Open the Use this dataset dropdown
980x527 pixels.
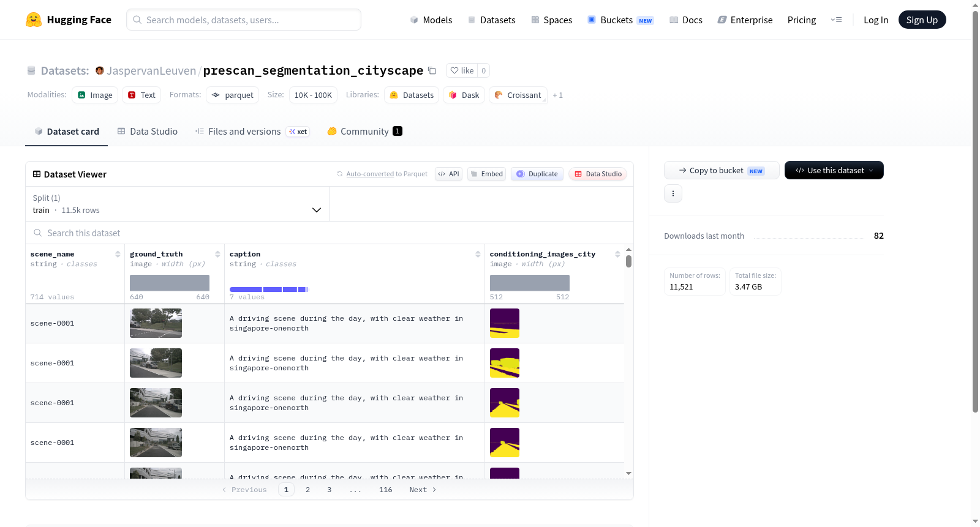834,170
